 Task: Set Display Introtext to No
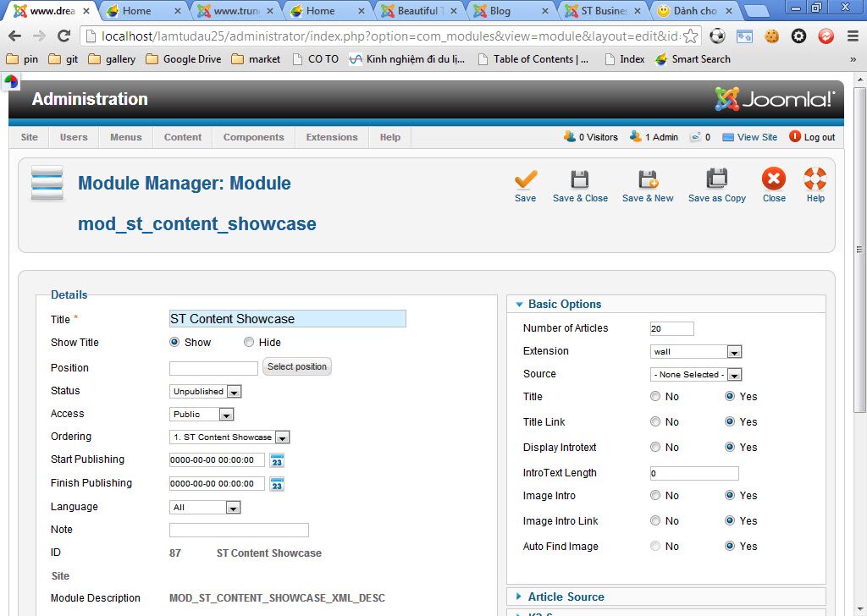click(655, 448)
